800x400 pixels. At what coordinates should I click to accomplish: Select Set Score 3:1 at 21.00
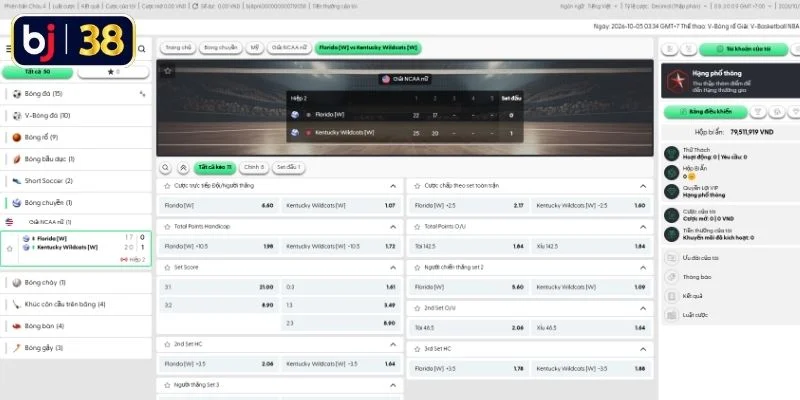(218, 287)
